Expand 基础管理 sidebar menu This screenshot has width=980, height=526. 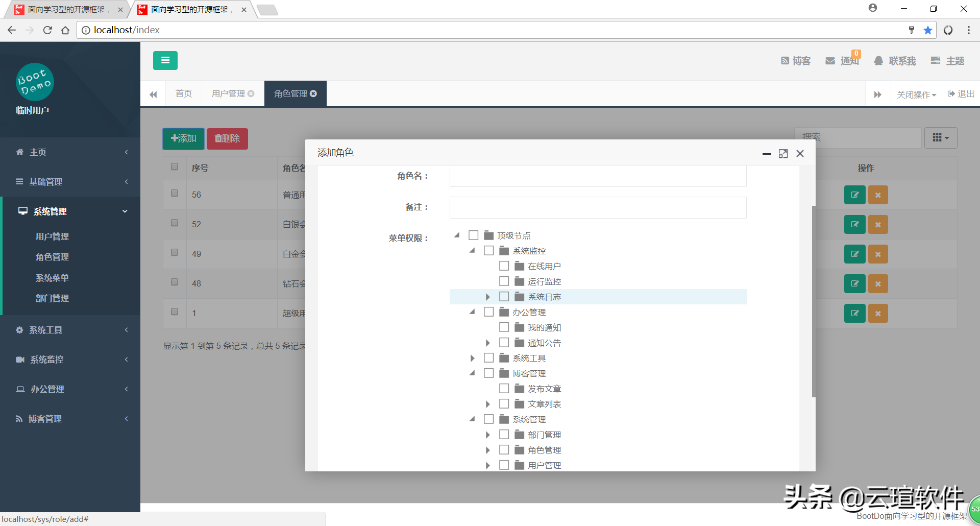[70, 182]
